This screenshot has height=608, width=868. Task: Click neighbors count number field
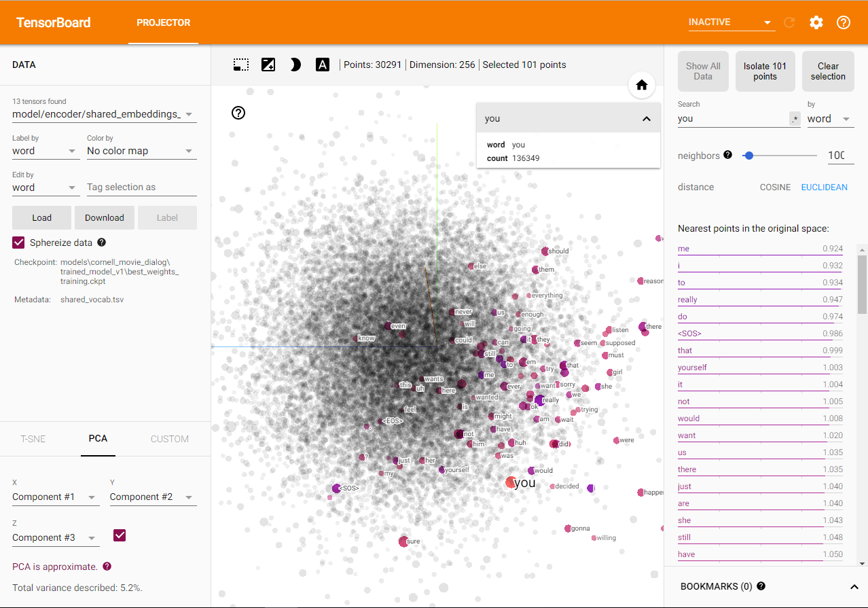tap(840, 156)
